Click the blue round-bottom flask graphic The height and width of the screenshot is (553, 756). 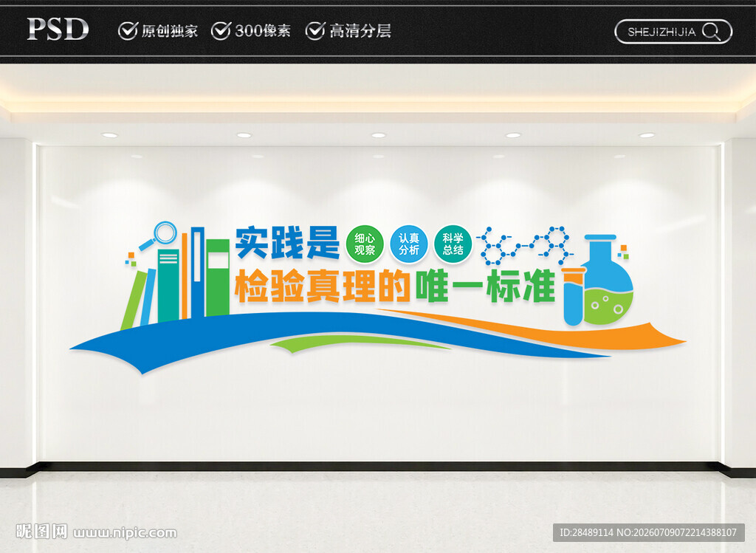[x=607, y=280]
